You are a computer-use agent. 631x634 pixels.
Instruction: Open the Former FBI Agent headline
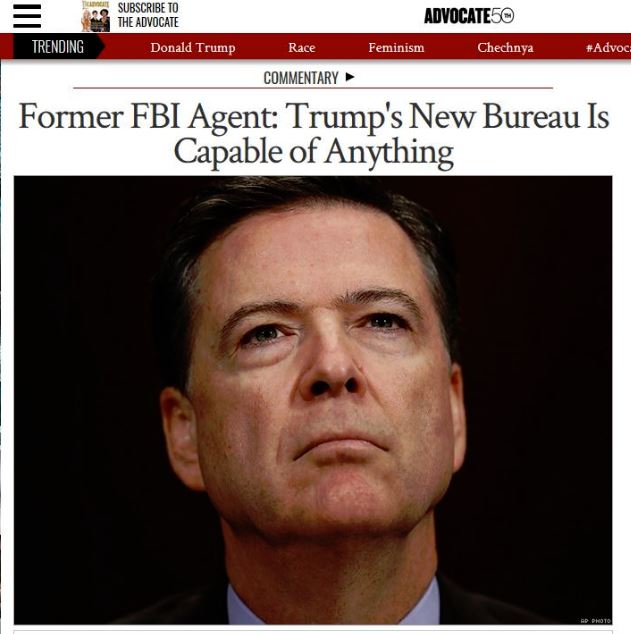click(314, 134)
